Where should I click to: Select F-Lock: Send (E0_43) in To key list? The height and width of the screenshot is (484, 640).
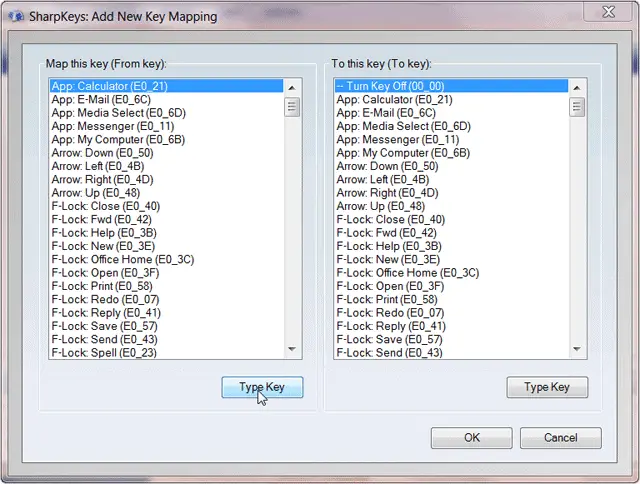point(451,353)
